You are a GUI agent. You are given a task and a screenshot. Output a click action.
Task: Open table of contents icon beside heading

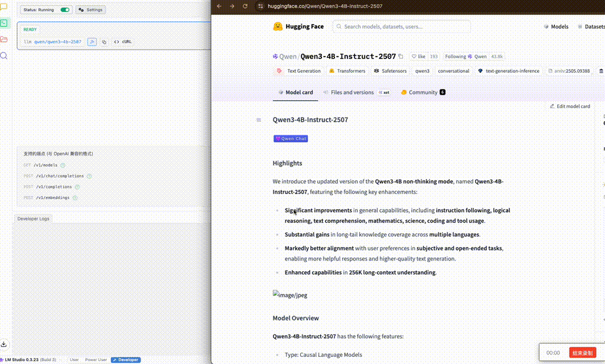tap(259, 120)
